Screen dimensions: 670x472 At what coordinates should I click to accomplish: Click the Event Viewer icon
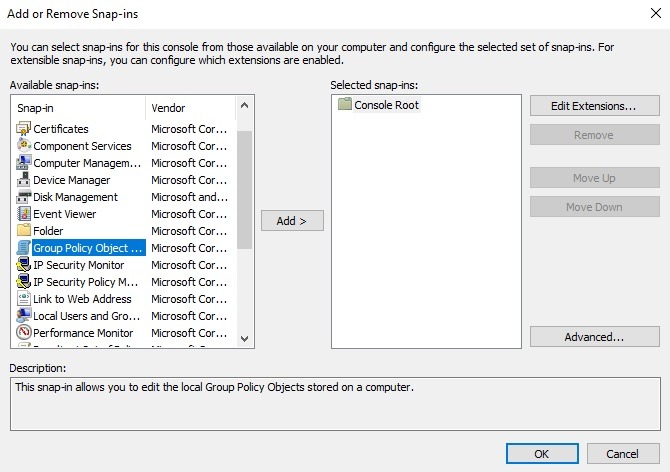[24, 214]
